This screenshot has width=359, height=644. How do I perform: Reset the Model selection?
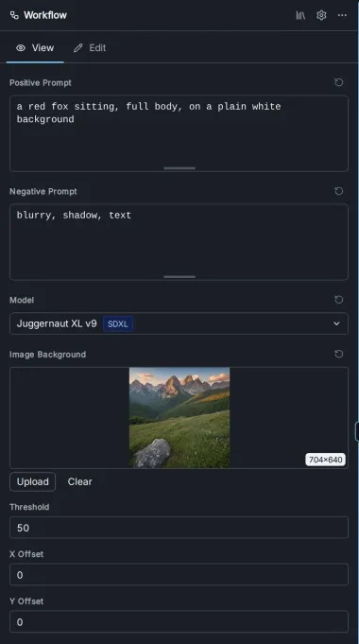[x=338, y=300]
